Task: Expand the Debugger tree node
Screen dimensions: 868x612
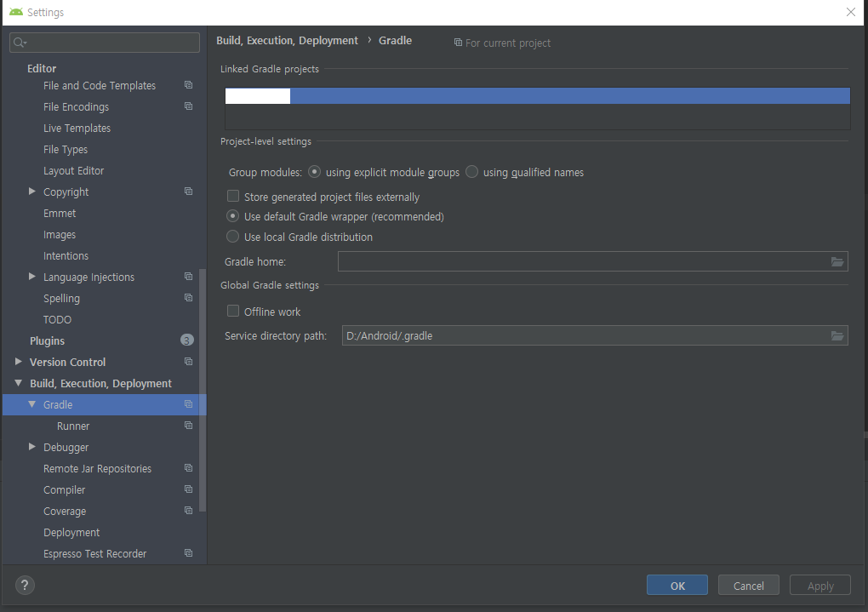Action: click(x=32, y=446)
